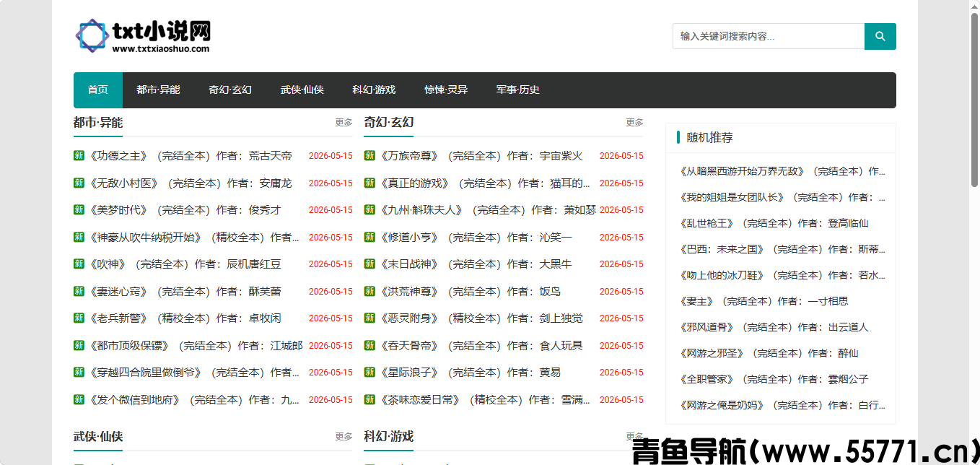Screen dimensions: 980x465
Task: Click the new badge icon beside 《功德之主》
Action: click(79, 155)
